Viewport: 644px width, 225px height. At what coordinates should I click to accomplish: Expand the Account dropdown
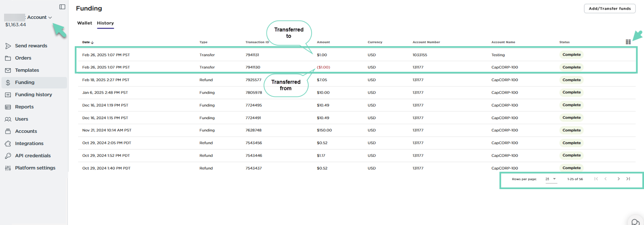(x=39, y=17)
